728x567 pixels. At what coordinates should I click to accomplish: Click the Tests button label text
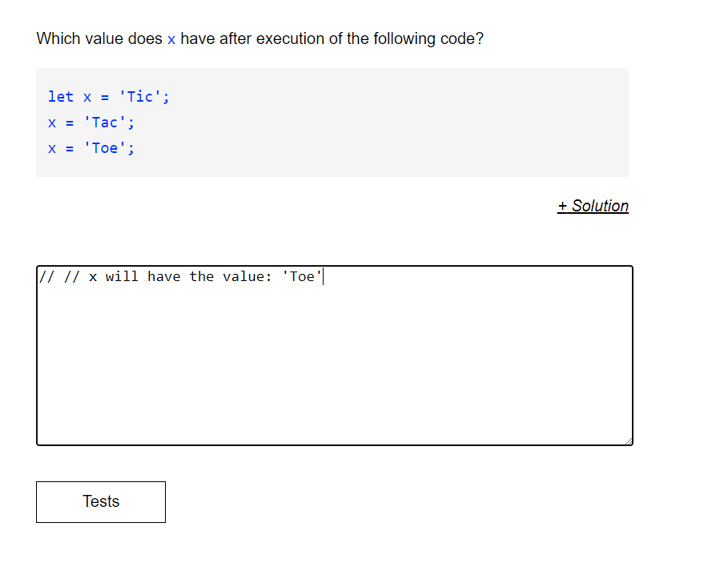coord(100,502)
